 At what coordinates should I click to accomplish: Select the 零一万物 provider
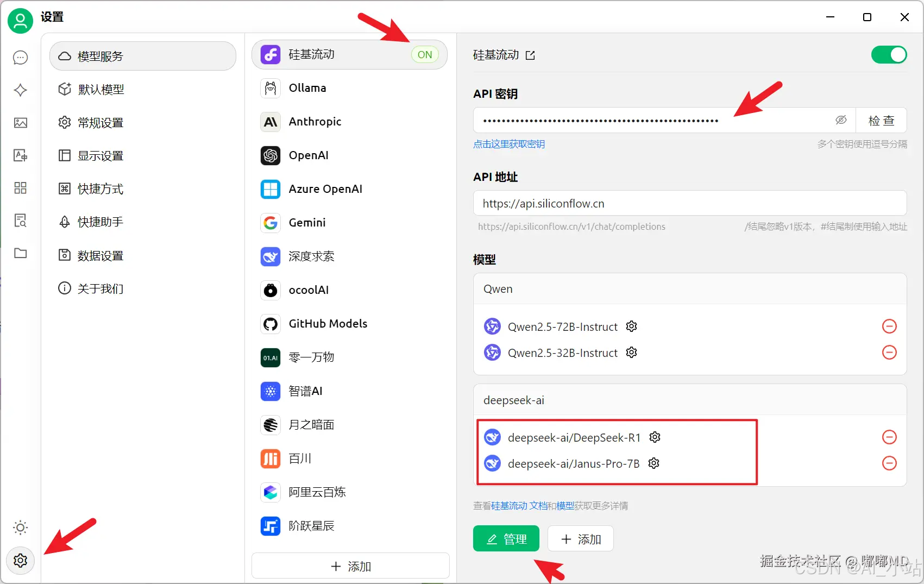349,357
